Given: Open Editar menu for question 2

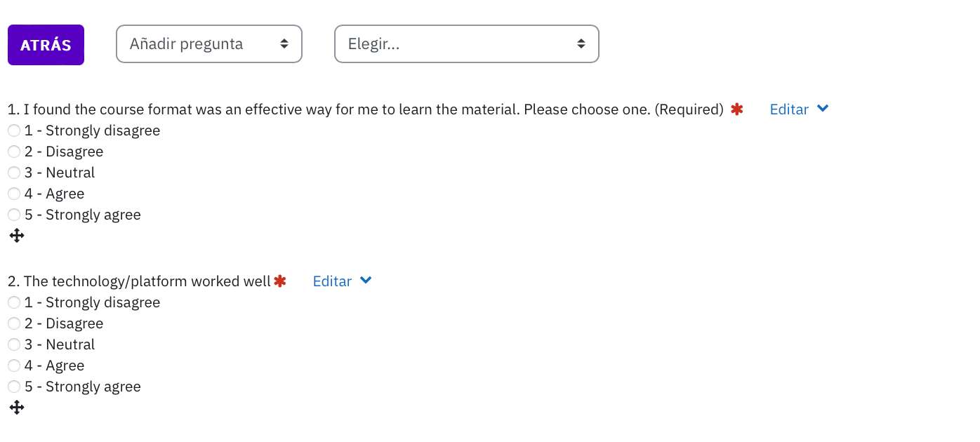Looking at the screenshot, I should [332, 281].
